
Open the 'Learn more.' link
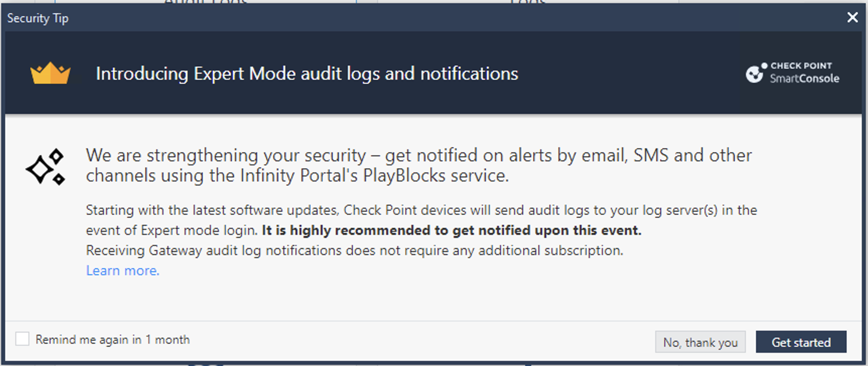(x=122, y=271)
